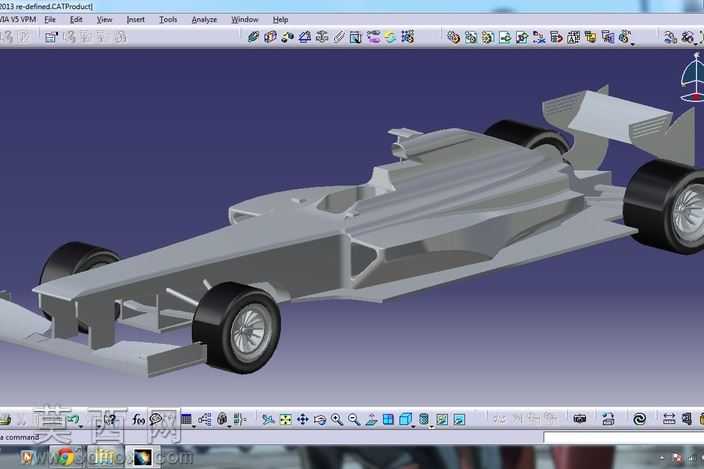Expand the Multi Instantiation dropdown arrow

point(633,44)
